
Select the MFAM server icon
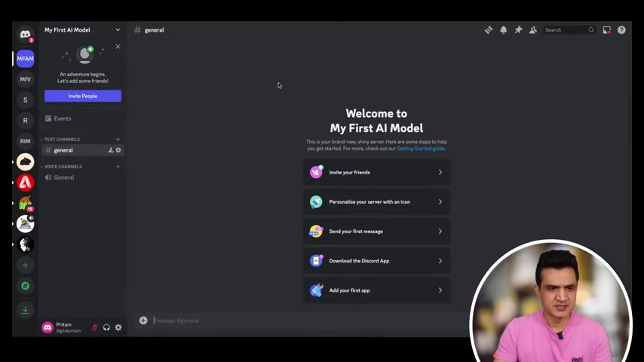click(25, 59)
